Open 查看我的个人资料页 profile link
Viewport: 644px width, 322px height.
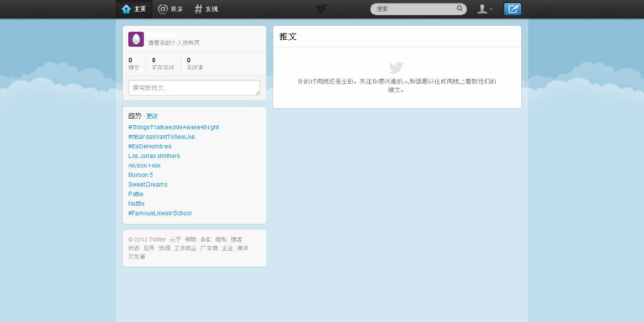point(174,43)
